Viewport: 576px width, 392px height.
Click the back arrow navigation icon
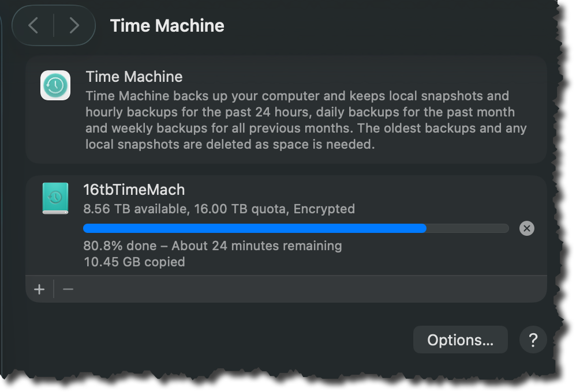(x=33, y=25)
